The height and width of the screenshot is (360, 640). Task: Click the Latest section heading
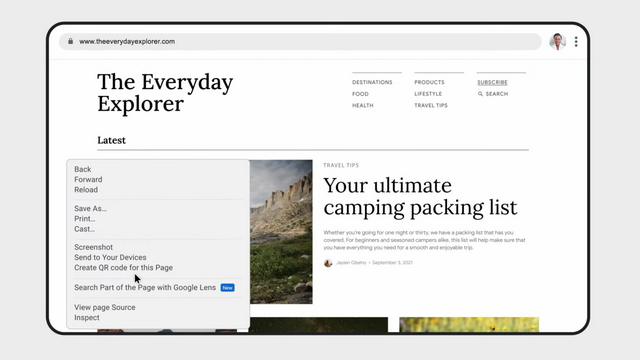[x=111, y=140]
